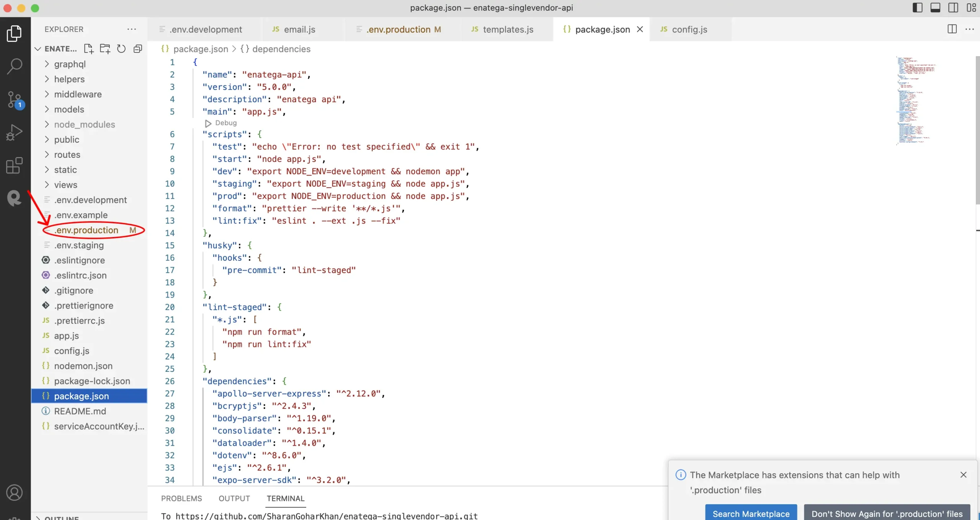The image size is (980, 520).
Task: Refresh the Explorer file tree
Action: pos(121,49)
